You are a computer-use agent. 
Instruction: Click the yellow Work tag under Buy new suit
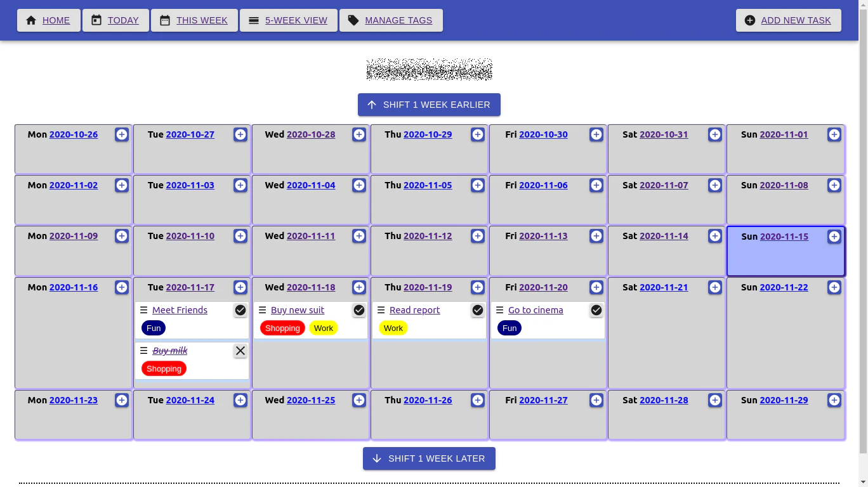tap(324, 328)
